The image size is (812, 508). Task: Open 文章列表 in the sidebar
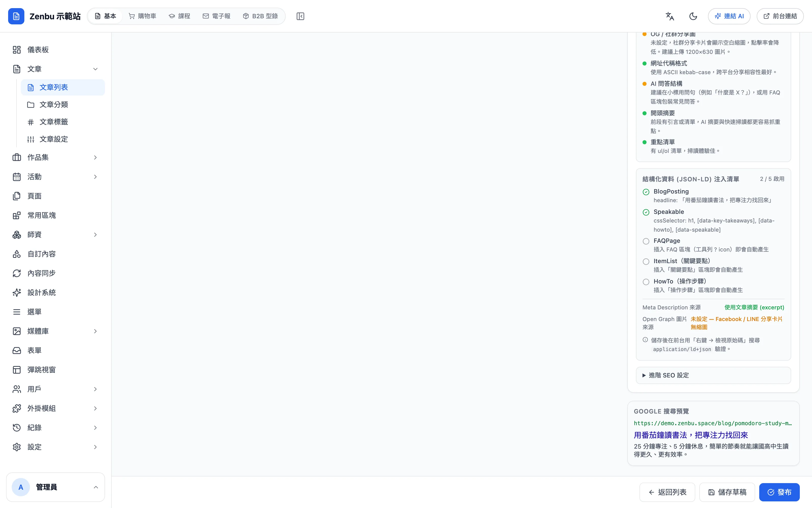tap(63, 87)
